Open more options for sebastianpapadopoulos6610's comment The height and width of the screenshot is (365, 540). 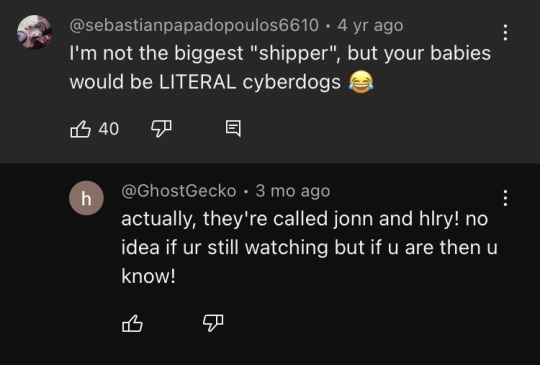[505, 32]
